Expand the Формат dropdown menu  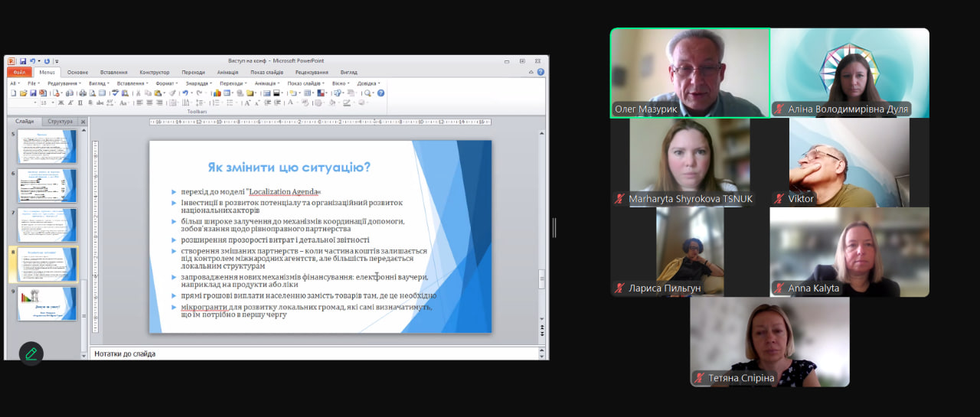click(x=166, y=83)
